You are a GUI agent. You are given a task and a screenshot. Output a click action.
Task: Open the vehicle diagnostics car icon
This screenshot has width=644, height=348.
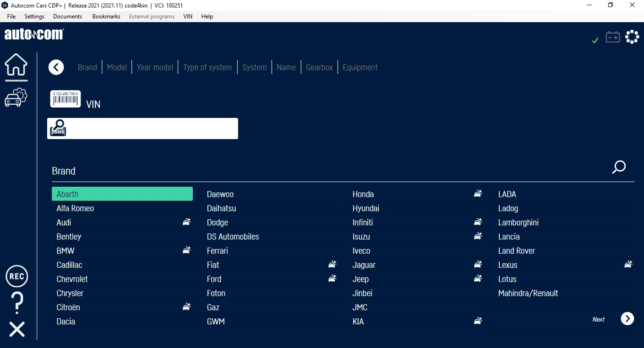point(16,98)
